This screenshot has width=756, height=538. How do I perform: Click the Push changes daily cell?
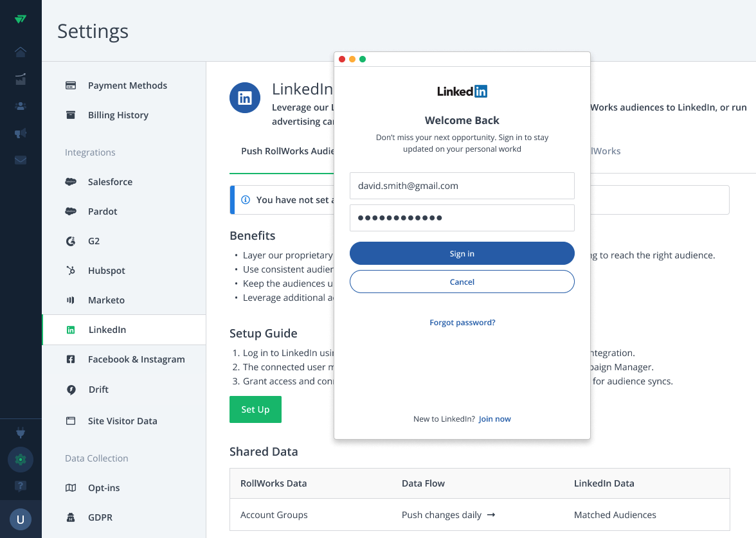point(449,515)
